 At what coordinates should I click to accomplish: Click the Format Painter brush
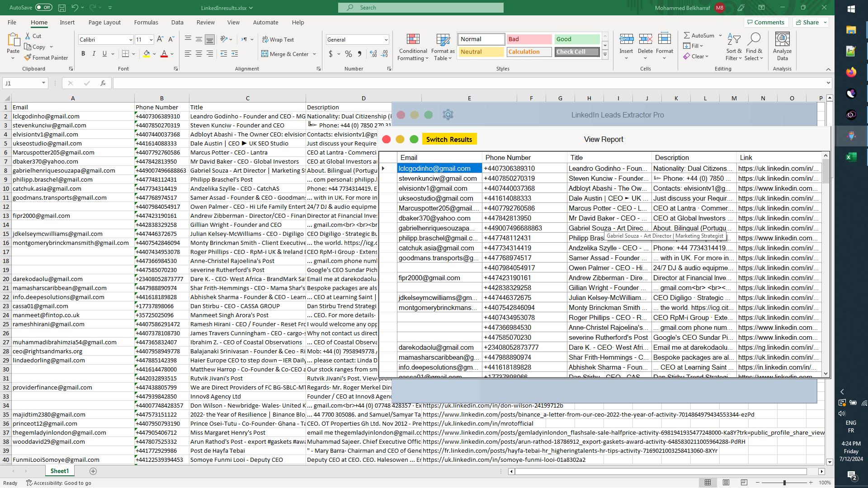click(x=28, y=58)
